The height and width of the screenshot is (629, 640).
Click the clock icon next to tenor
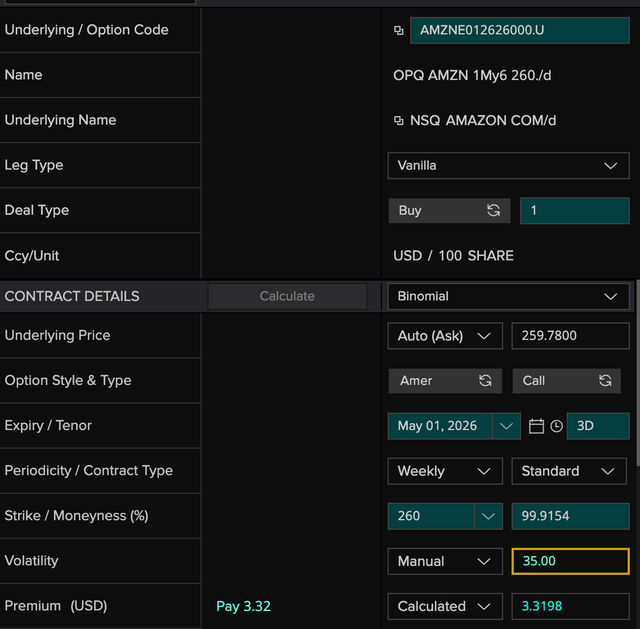pyautogui.click(x=556, y=426)
